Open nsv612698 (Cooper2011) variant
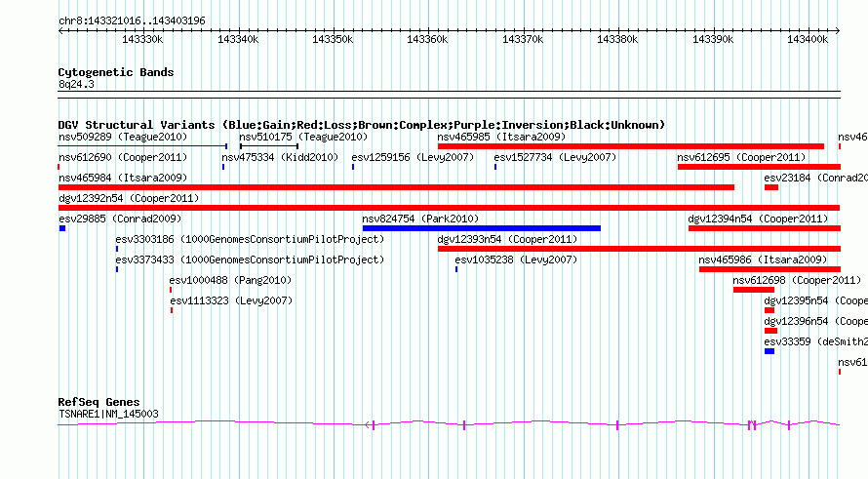 click(x=797, y=280)
